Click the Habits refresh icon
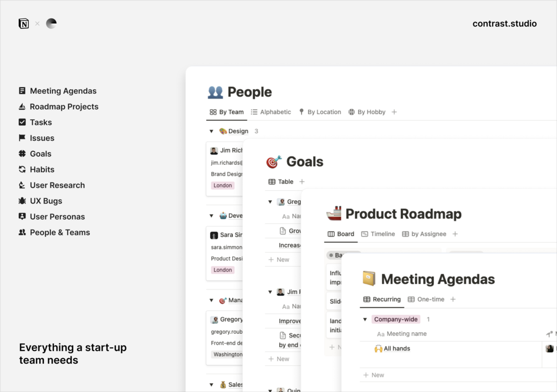The height and width of the screenshot is (392, 557). [22, 170]
